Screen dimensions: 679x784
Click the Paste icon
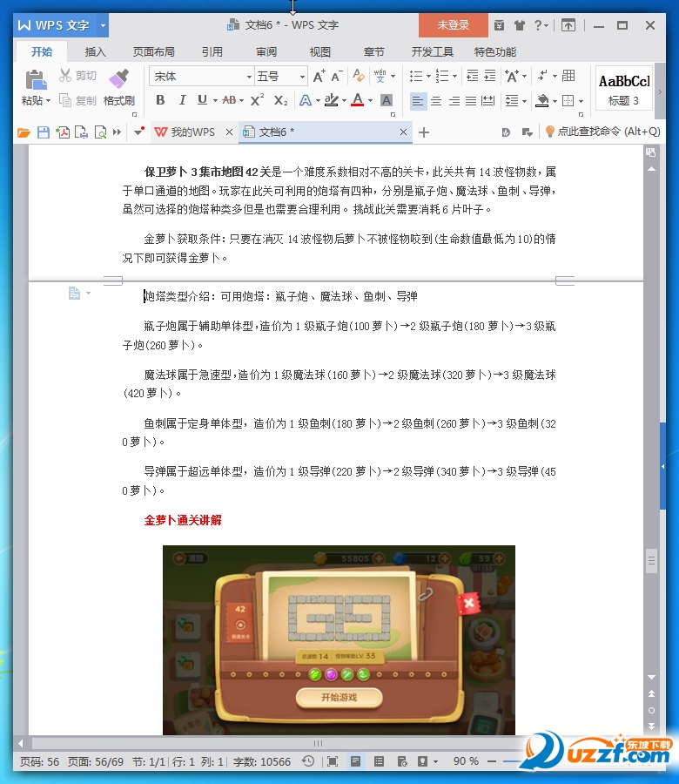(36, 79)
